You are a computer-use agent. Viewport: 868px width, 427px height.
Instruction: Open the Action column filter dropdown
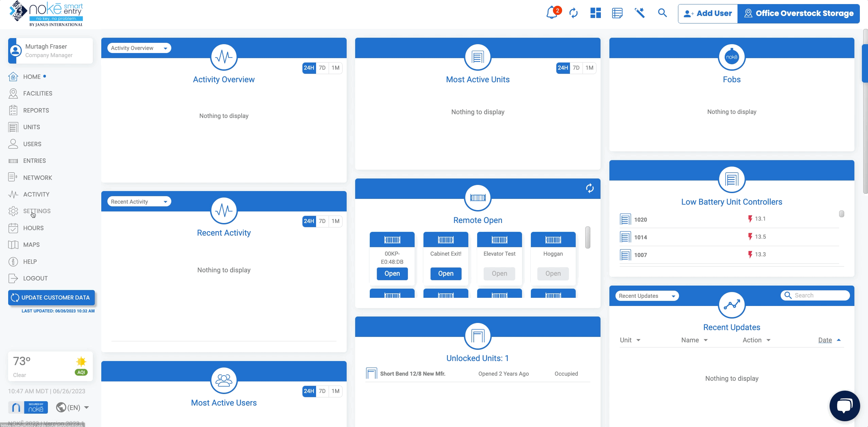pyautogui.click(x=768, y=340)
